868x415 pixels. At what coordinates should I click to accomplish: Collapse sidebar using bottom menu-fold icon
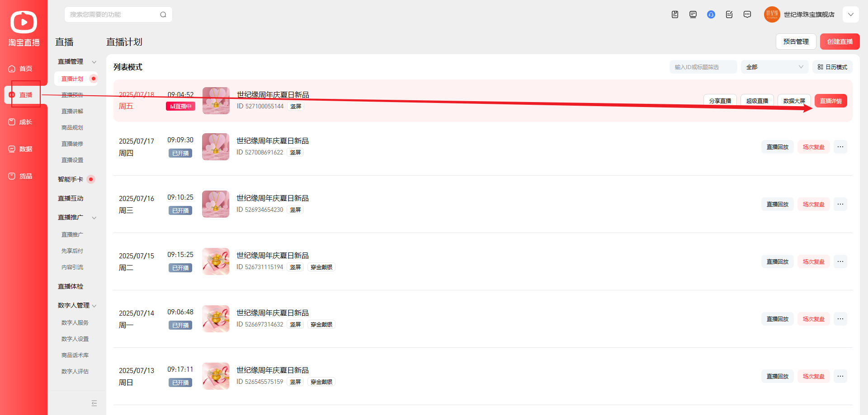pos(94,403)
